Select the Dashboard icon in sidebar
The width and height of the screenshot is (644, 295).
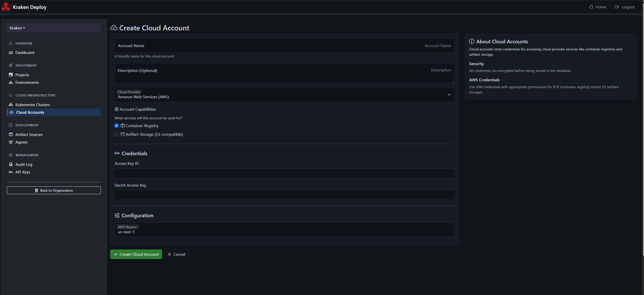(x=11, y=52)
